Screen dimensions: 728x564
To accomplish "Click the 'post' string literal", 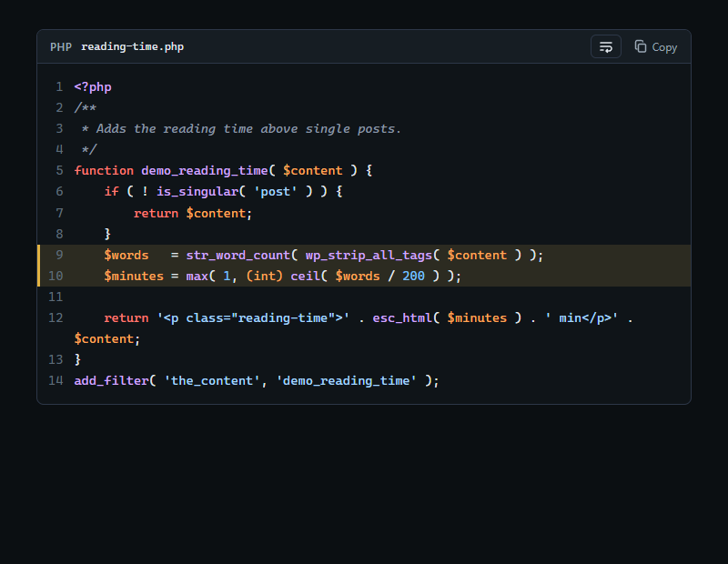I will point(276,191).
